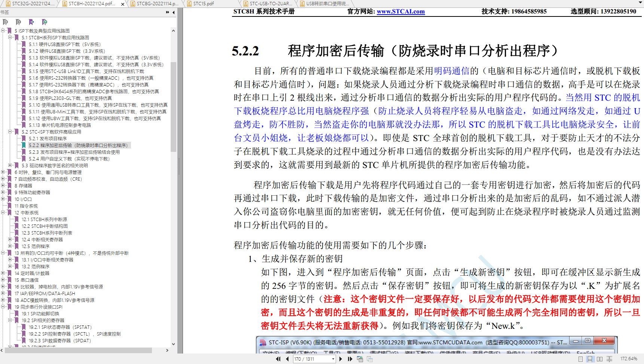Click bookmark icon beside 8 存储器

click(10, 186)
